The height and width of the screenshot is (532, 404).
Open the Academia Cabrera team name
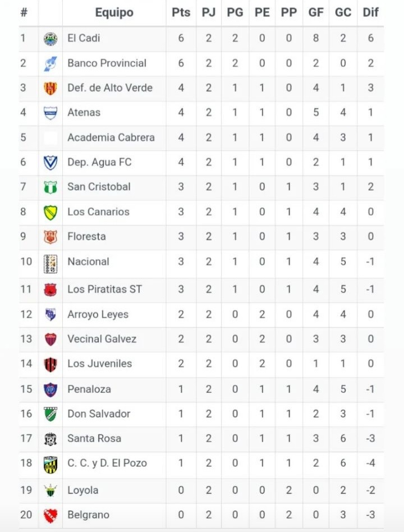(x=111, y=137)
